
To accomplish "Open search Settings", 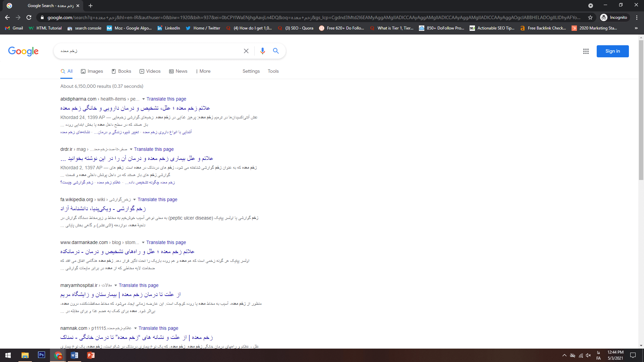I will (251, 71).
